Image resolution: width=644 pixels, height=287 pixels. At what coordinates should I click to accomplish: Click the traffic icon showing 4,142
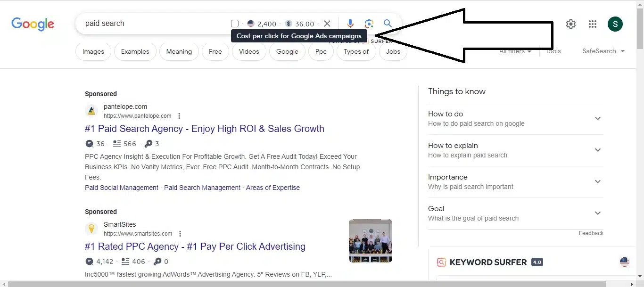coord(89,262)
